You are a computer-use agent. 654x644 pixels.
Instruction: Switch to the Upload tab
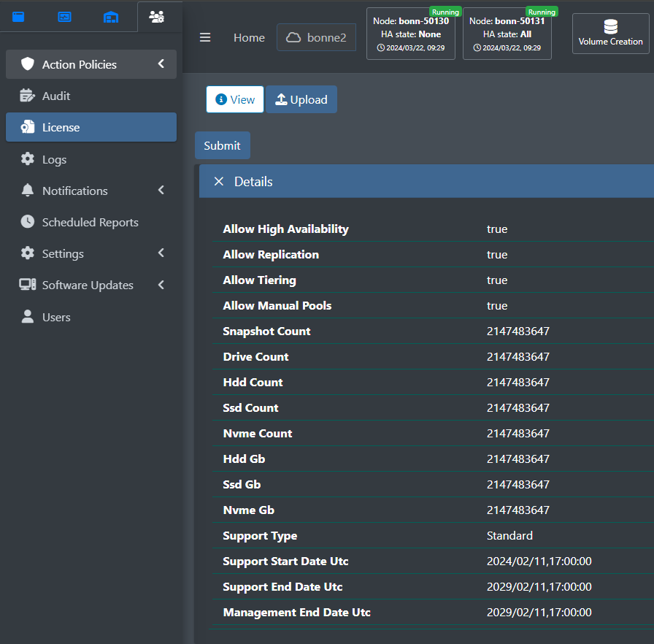point(301,99)
